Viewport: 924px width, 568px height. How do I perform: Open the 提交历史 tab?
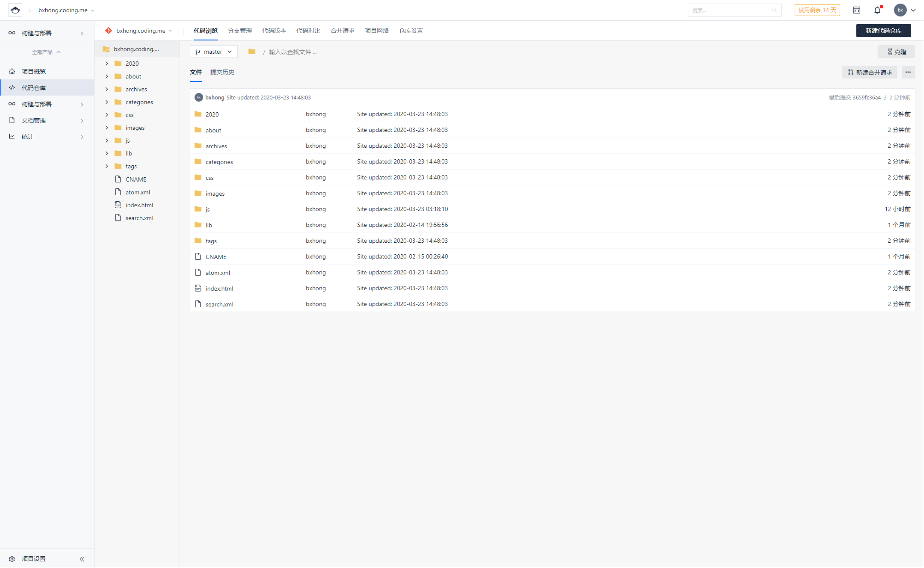[x=222, y=72]
